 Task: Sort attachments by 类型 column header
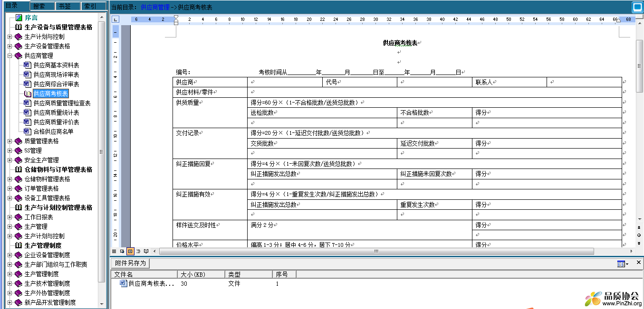tap(249, 274)
